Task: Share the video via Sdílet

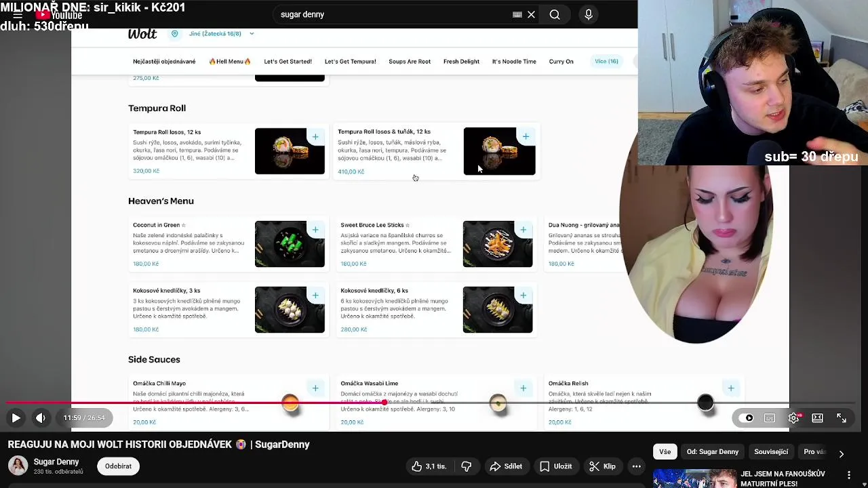Action: pos(506,466)
